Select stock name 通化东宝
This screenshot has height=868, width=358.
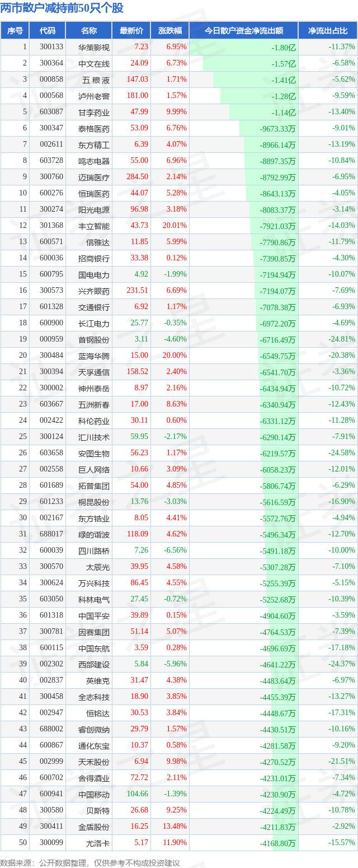pos(94,746)
